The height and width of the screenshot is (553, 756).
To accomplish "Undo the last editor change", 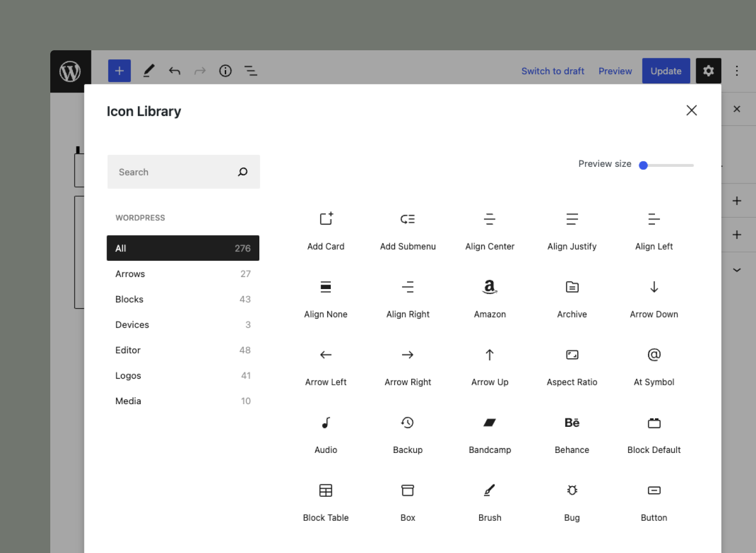I will point(174,71).
